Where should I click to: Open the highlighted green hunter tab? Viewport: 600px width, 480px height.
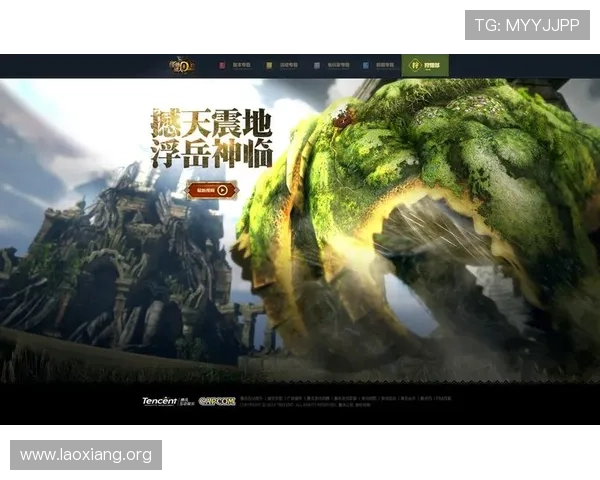pyautogui.click(x=425, y=65)
